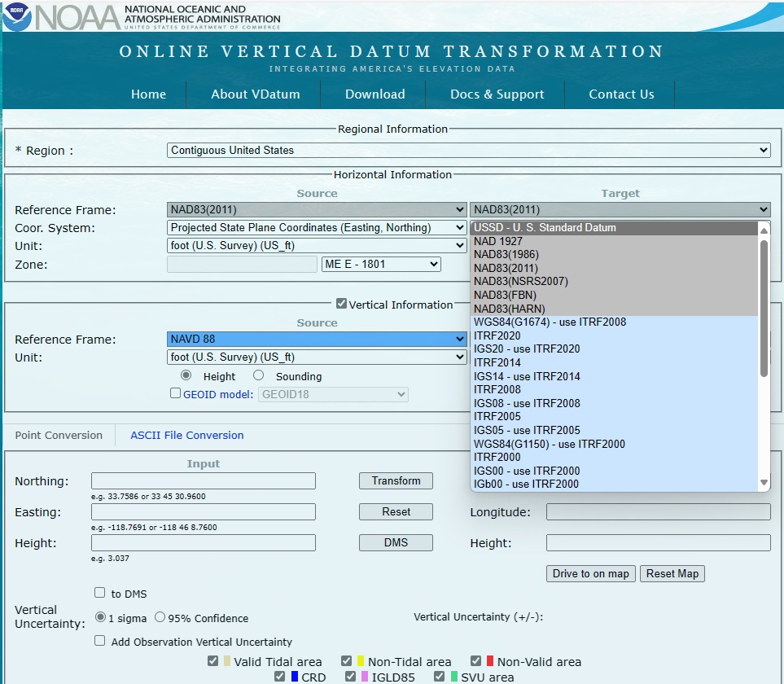Toggle the IGLD85 layer checkbox
The image size is (784, 684).
pos(351,677)
